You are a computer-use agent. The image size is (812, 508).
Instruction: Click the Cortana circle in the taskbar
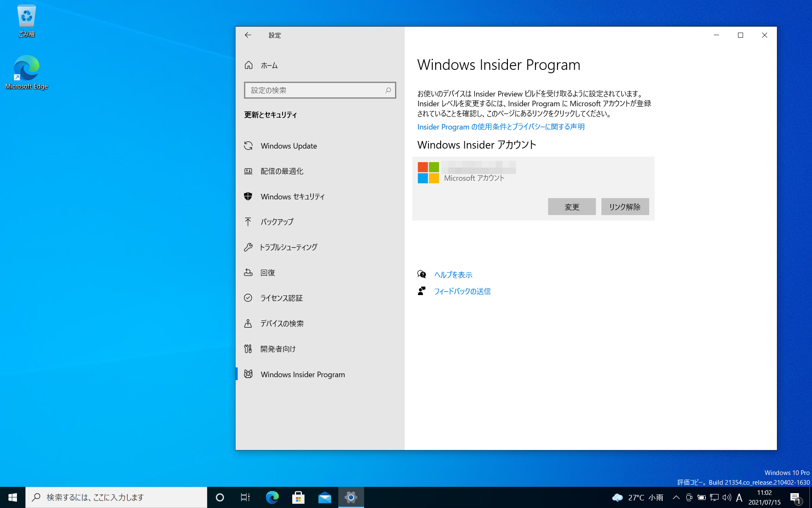pyautogui.click(x=220, y=497)
